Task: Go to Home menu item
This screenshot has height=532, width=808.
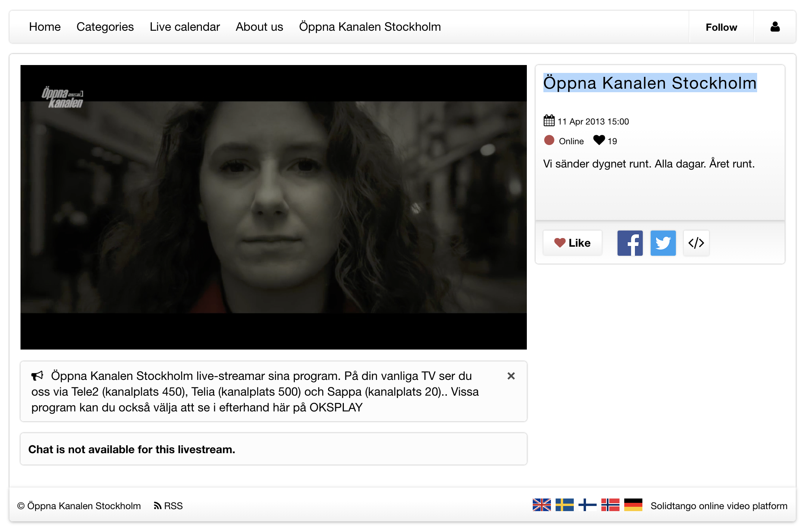Action: coord(45,27)
